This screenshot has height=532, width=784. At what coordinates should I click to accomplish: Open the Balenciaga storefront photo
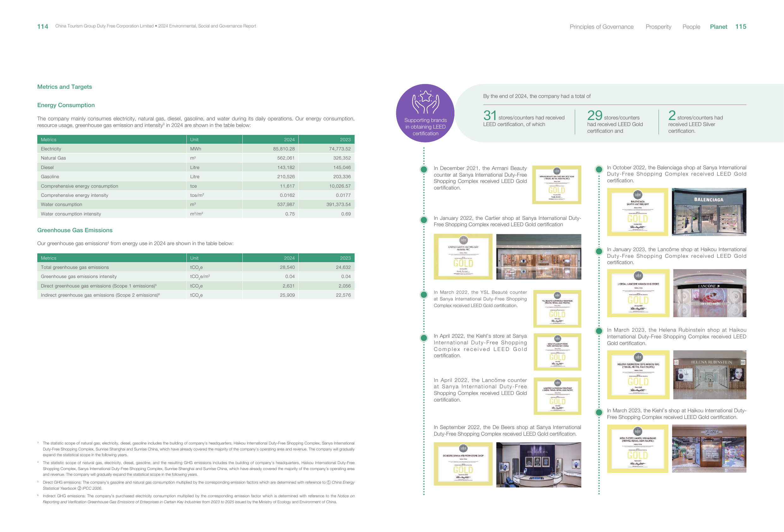(709, 212)
